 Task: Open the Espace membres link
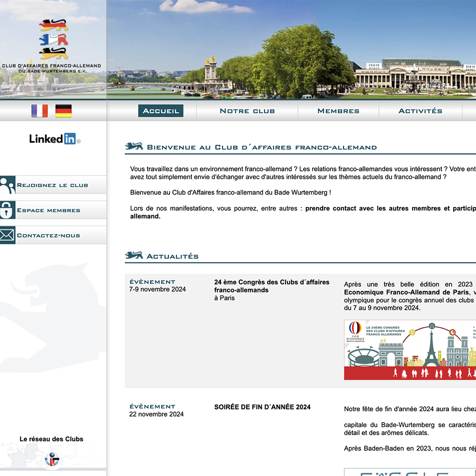pyautogui.click(x=49, y=210)
